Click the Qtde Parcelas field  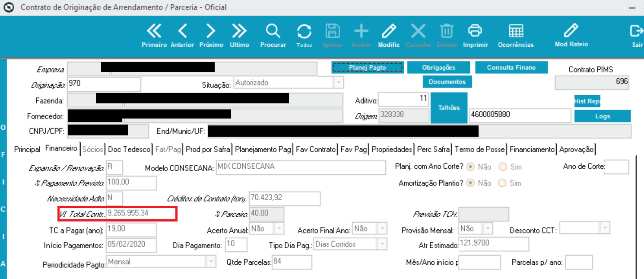[292, 262]
